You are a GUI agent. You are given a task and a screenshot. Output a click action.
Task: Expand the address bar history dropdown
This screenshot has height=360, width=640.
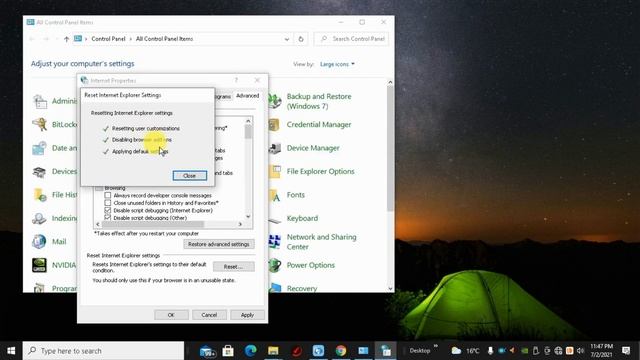[287, 39]
